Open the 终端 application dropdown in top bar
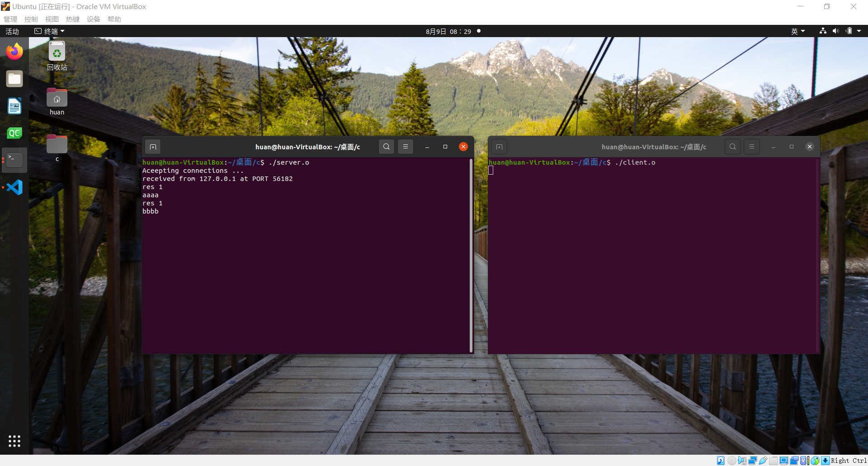This screenshot has height=466, width=868. click(50, 31)
